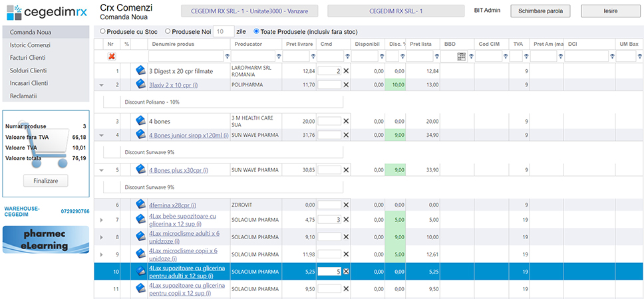
Task: Open Comanda Noua menu item
Action: coord(46,32)
